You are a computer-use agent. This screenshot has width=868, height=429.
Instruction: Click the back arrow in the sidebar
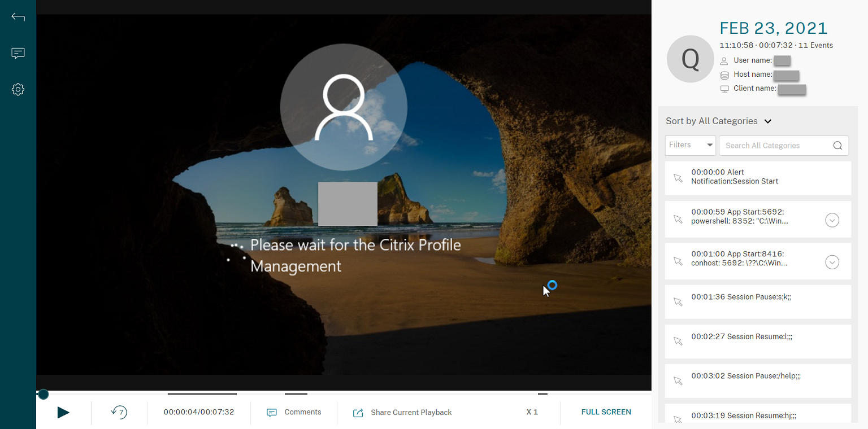[18, 17]
